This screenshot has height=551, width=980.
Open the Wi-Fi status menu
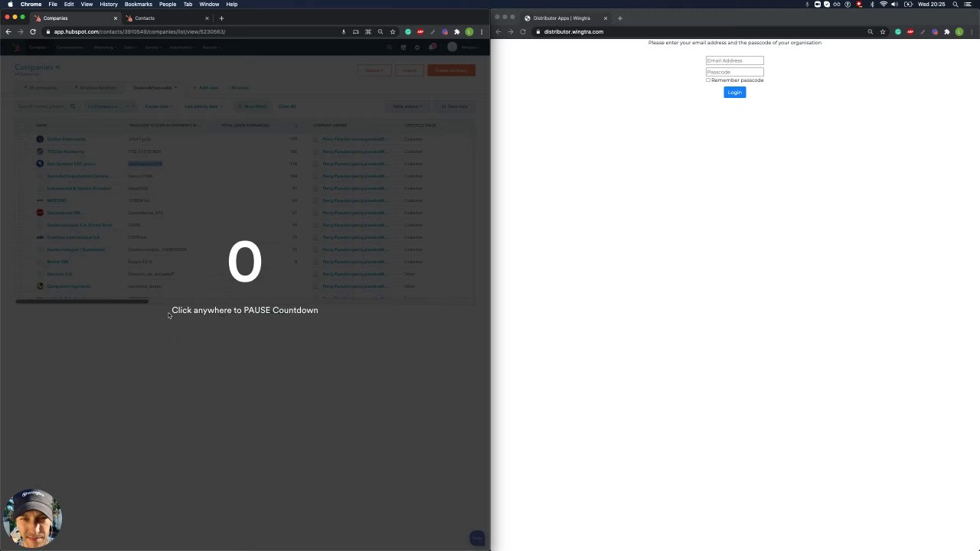884,4
